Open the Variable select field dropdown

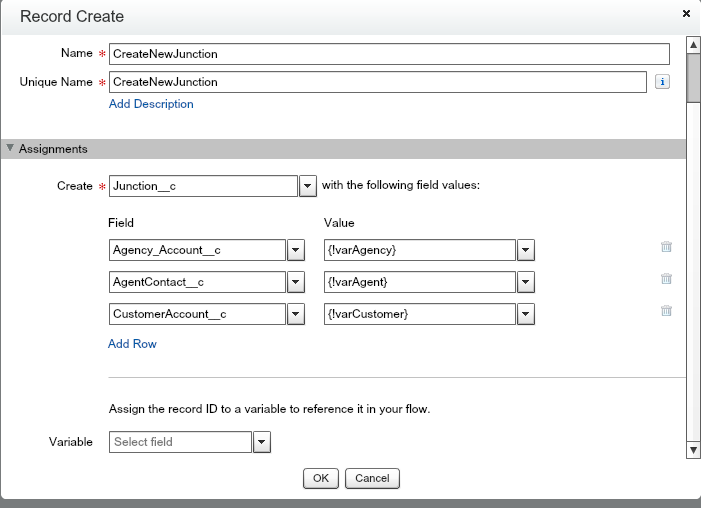pos(262,442)
